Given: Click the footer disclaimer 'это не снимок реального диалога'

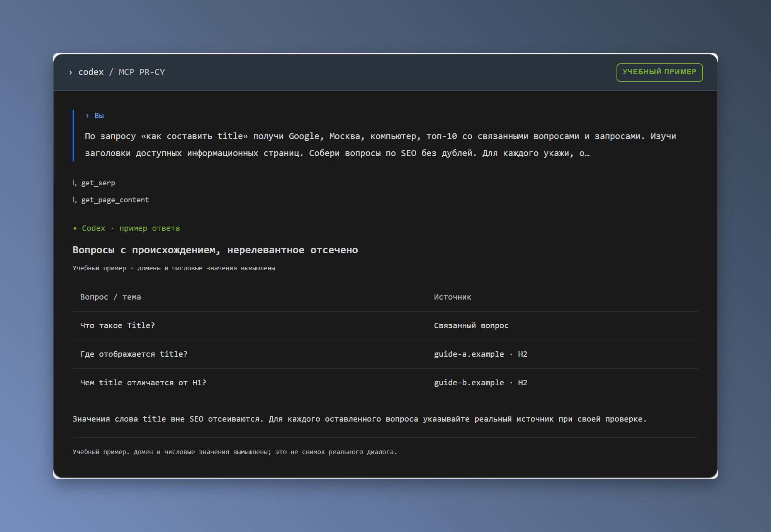Looking at the screenshot, I should [x=336, y=452].
